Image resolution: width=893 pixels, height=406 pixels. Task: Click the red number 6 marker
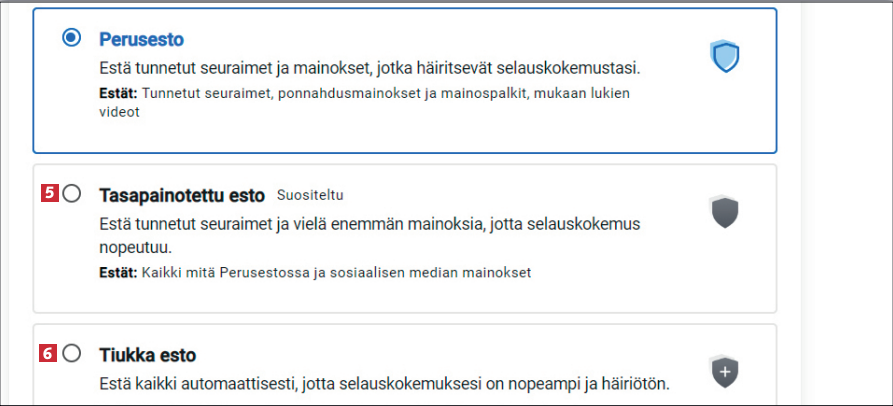(x=49, y=352)
